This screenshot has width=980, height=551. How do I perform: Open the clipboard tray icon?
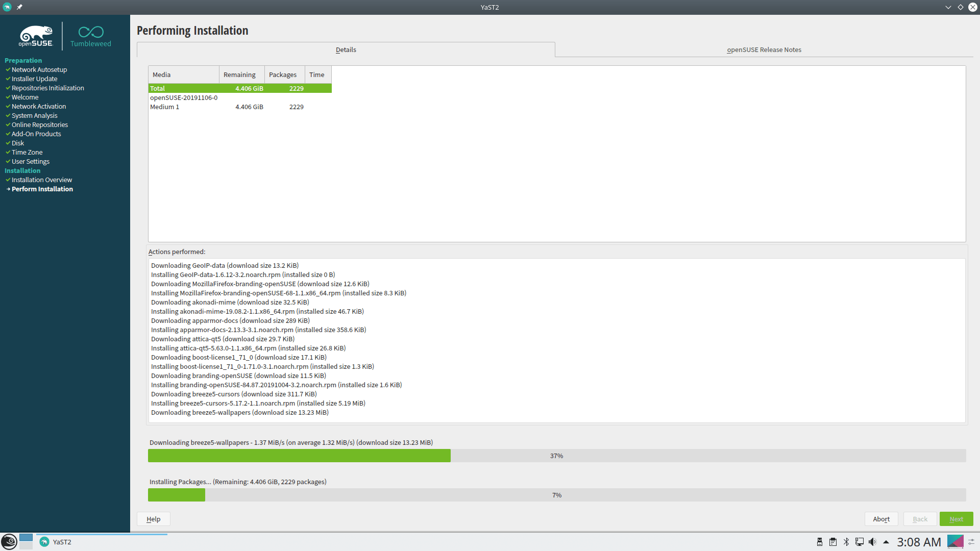tap(832, 542)
